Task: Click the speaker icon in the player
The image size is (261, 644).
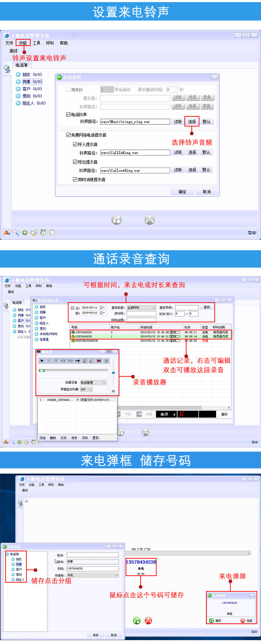Action: [x=84, y=361]
